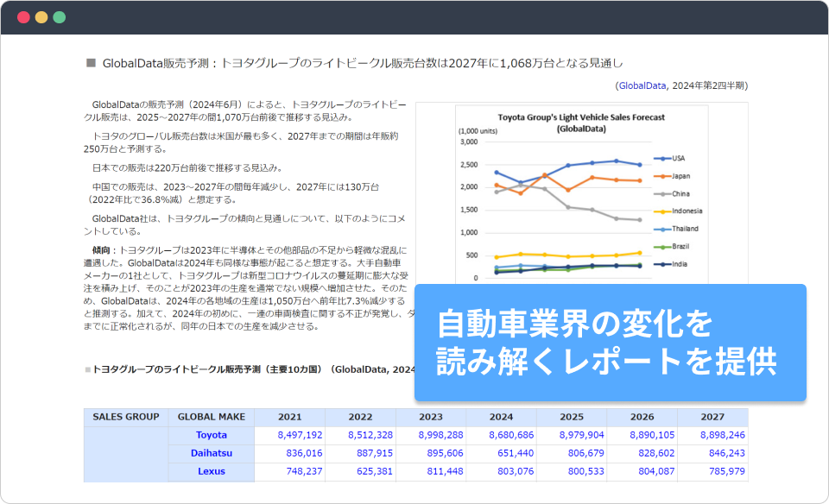The width and height of the screenshot is (829, 504).
Task: Select Toyota's 2024 value 8,680,686
Action: click(x=511, y=435)
